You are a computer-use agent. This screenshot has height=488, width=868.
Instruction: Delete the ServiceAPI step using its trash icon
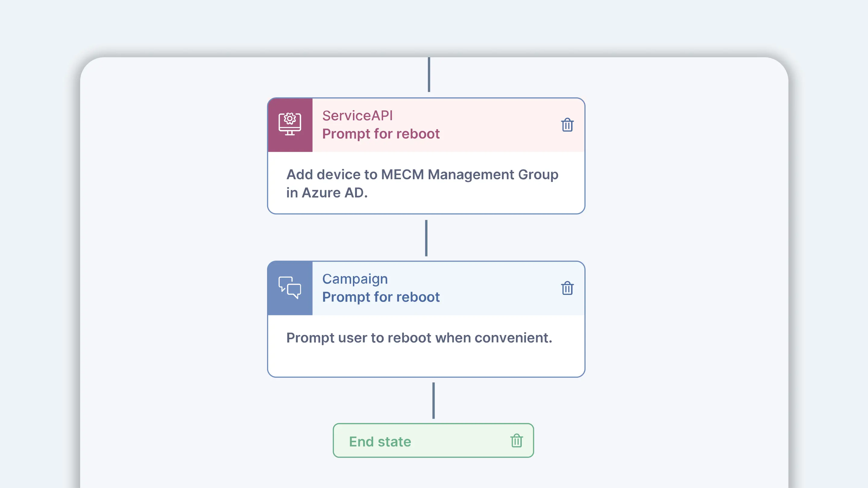[567, 125]
